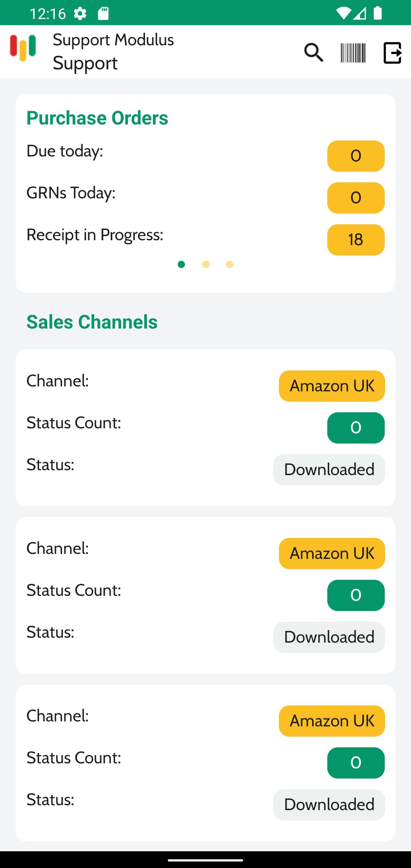Select the first carousel page dot
411x868 pixels.
(x=182, y=264)
